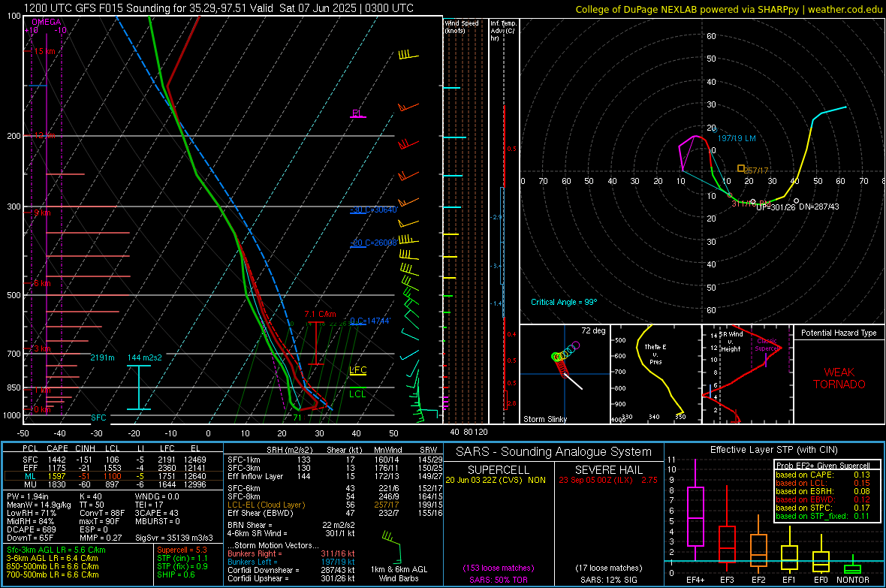Click the Wind Speed (knots) panel header
This screenshot has width=886, height=588.
click(x=462, y=26)
